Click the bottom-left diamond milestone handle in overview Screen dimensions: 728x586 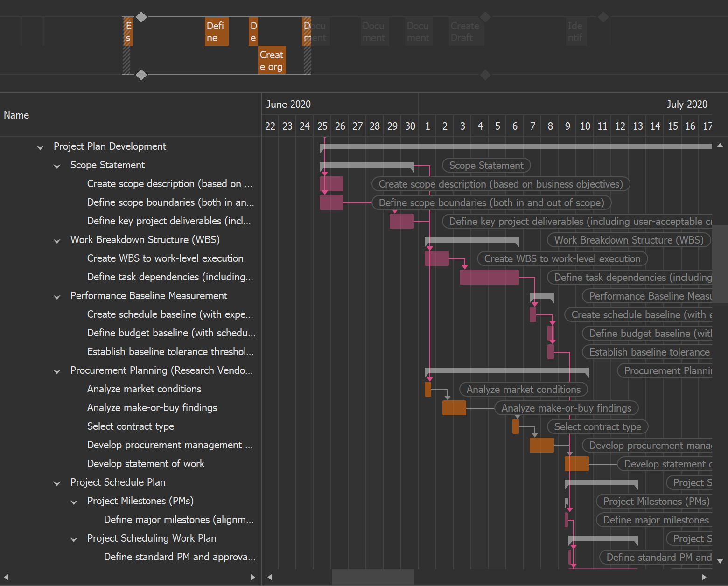(x=141, y=75)
